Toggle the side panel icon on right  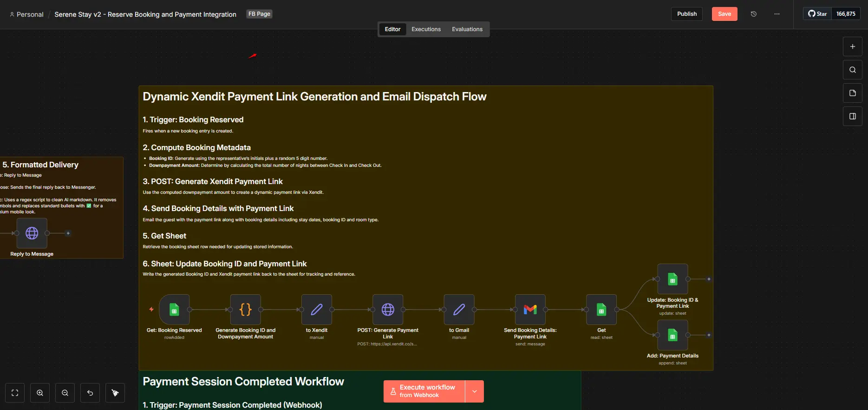click(x=852, y=116)
